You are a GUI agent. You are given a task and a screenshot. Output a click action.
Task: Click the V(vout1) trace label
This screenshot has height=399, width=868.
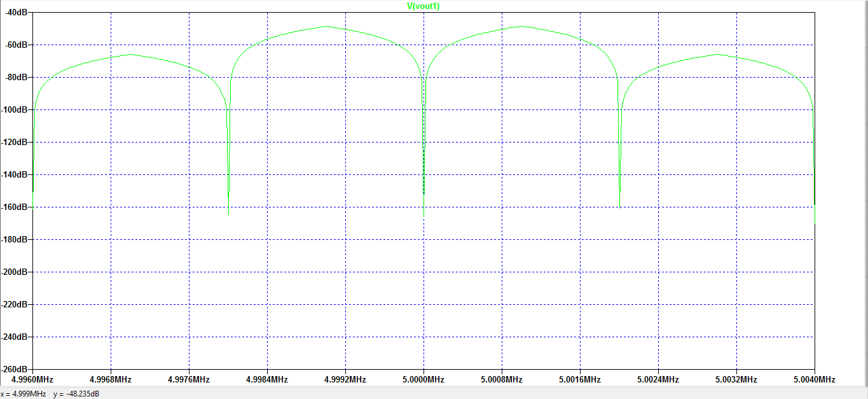click(x=424, y=6)
